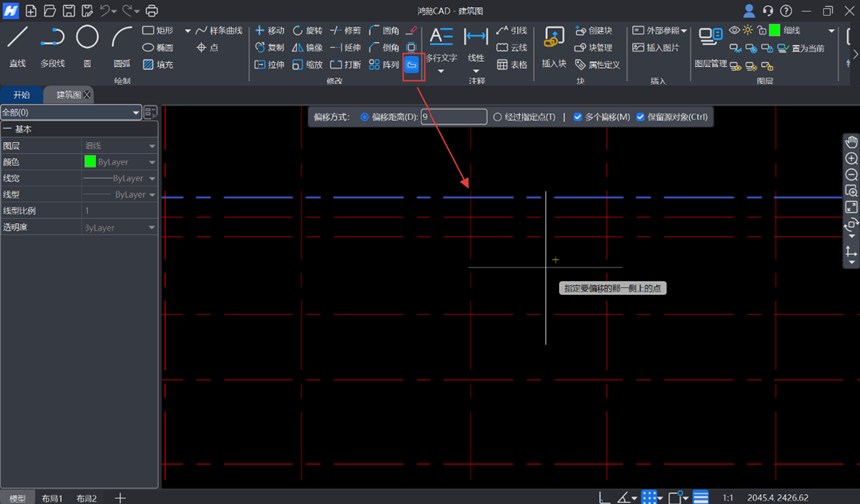
Task: Select the 多段线 (Polyline) tool
Action: pyautogui.click(x=52, y=45)
